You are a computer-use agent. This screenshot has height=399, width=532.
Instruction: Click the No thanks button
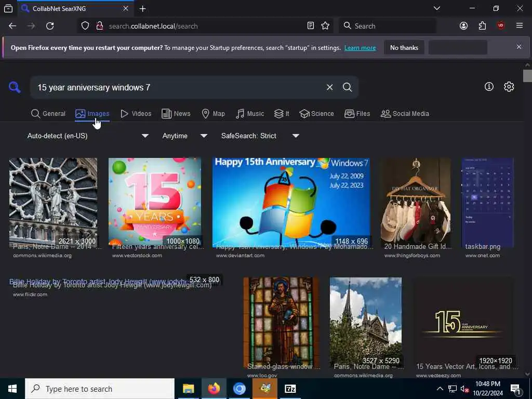click(x=404, y=47)
